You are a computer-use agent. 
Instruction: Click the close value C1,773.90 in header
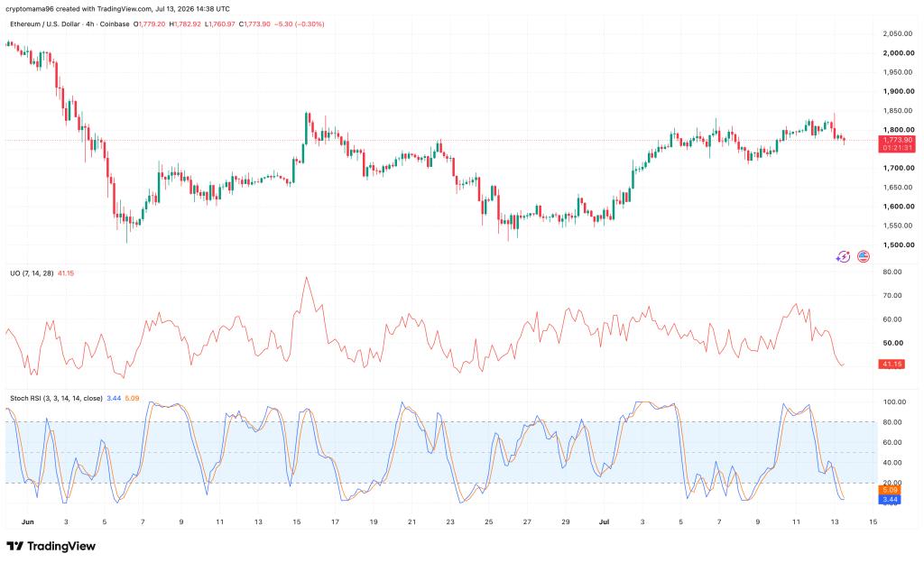[x=254, y=24]
